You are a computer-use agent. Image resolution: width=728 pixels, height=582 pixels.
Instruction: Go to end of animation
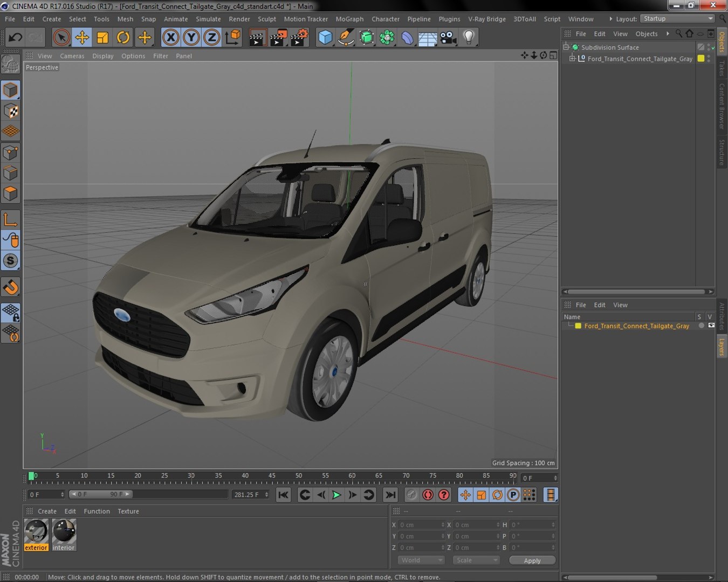point(390,495)
